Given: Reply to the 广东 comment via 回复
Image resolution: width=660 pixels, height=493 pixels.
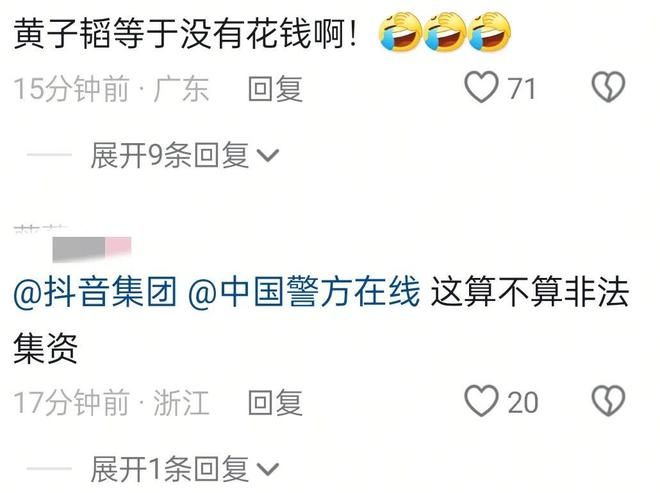Looking at the screenshot, I should [x=275, y=89].
